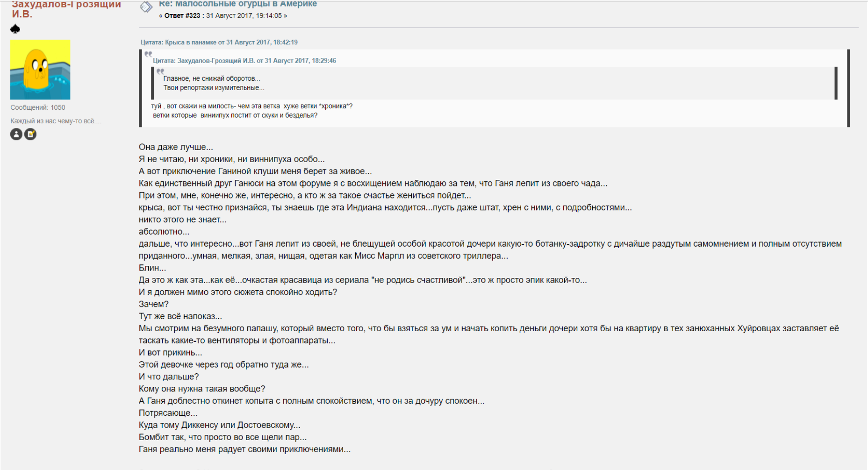The height and width of the screenshot is (470, 868).
Task: Open the user profile person icon
Action: click(x=16, y=135)
